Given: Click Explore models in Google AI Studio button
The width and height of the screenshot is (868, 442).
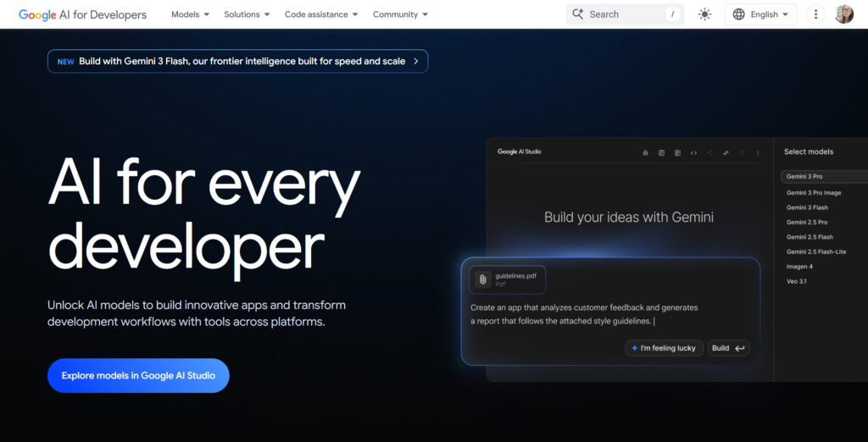Looking at the screenshot, I should [138, 376].
